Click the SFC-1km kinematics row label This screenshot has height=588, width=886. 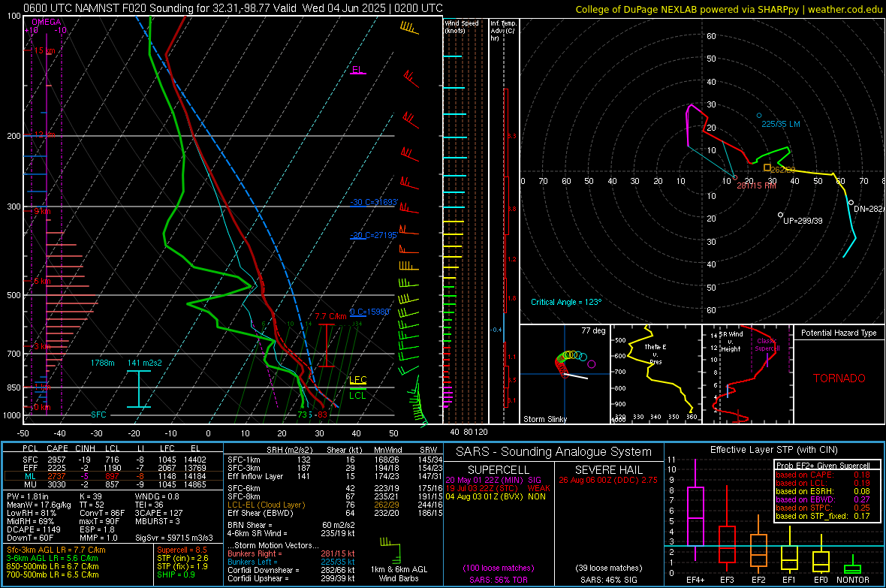coord(244,460)
